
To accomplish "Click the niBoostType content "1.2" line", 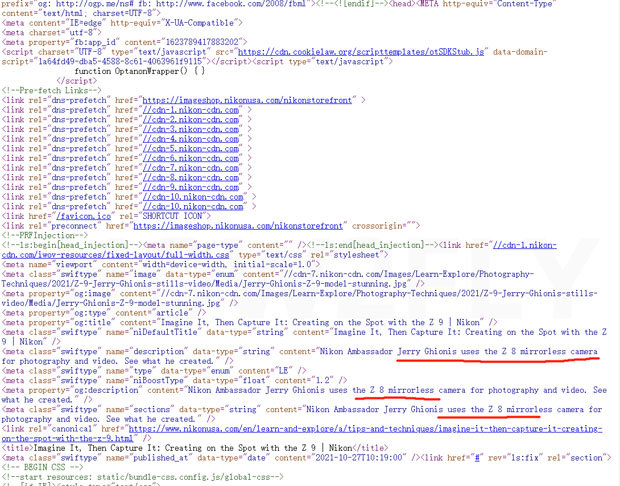I will [174, 381].
